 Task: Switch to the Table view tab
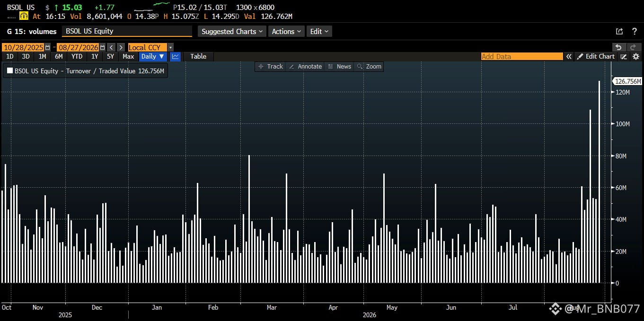click(x=198, y=56)
